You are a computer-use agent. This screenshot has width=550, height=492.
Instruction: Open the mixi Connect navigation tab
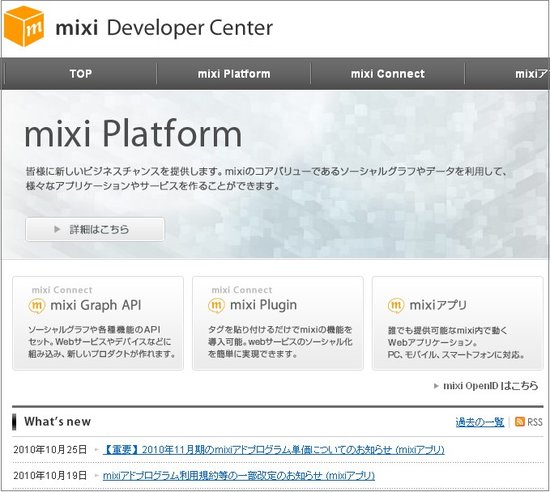[x=388, y=74]
